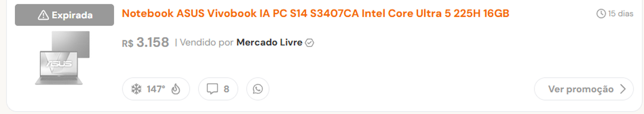644x114 pixels.
Task: Click the Ver promoção button
Action: coord(584,89)
